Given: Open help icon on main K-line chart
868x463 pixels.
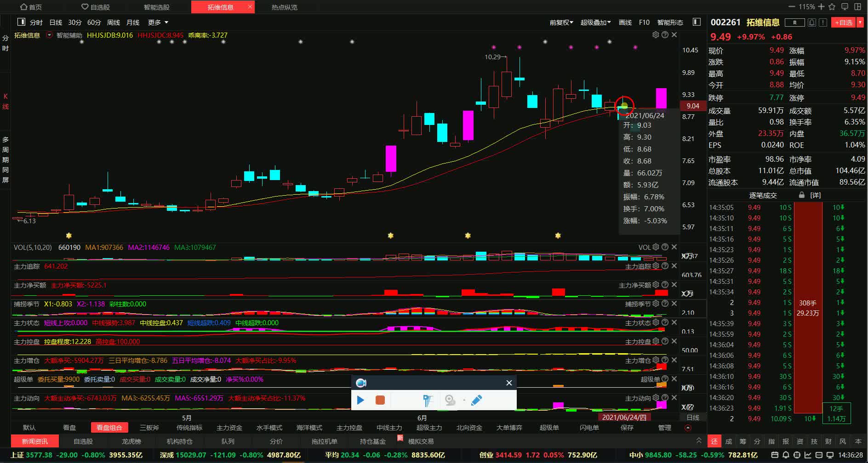Looking at the screenshot, I should click(665, 35).
